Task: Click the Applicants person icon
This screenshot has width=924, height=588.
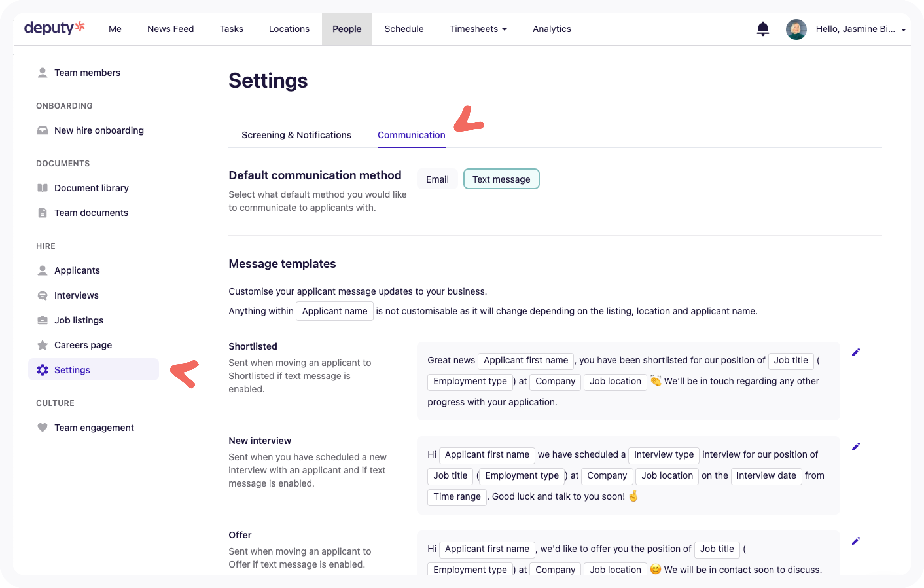Action: coord(42,270)
